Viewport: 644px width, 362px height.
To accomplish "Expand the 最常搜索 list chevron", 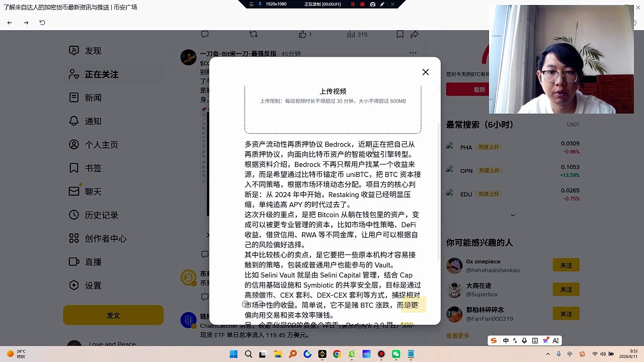I will click(x=513, y=215).
